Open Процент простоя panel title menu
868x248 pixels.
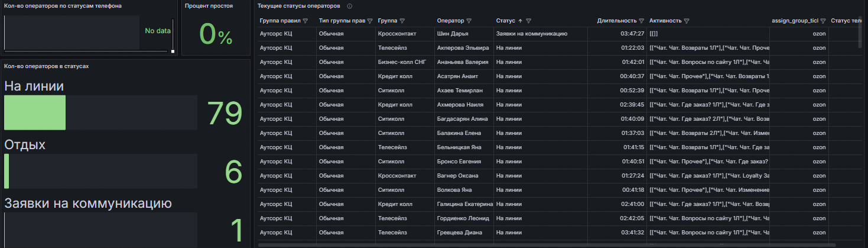click(x=209, y=5)
